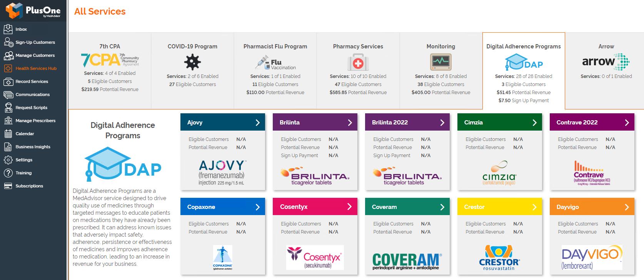The image size is (644, 280).
Task: Open Business Insights menu label
Action: [x=33, y=147]
